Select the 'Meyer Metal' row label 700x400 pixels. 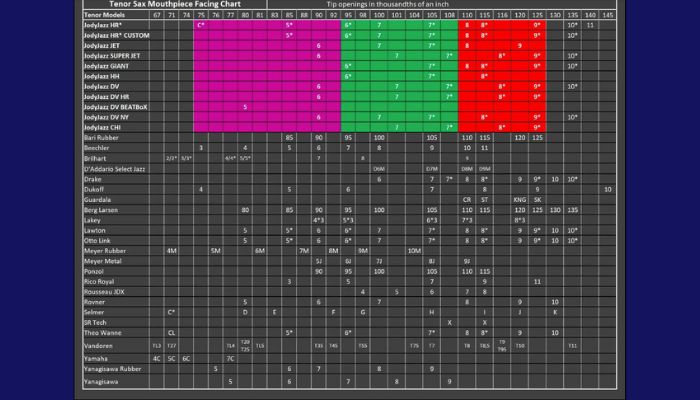(x=103, y=261)
